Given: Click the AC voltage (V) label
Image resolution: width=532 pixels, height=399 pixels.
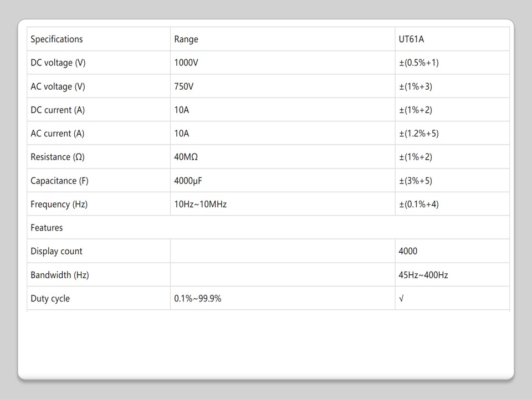Looking at the screenshot, I should point(58,86).
